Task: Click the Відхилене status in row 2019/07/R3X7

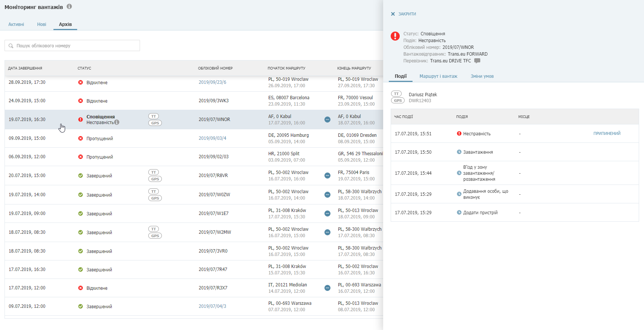Action: pyautogui.click(x=97, y=288)
